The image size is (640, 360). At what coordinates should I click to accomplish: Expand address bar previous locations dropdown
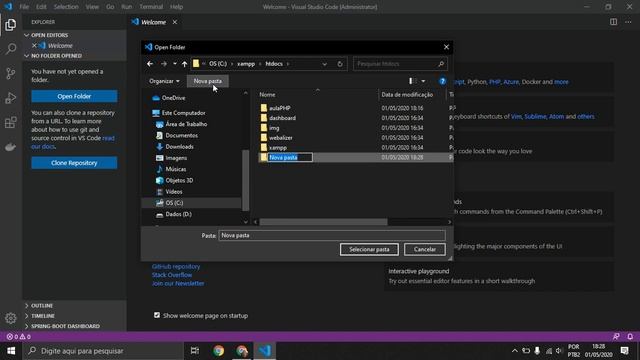coord(324,64)
